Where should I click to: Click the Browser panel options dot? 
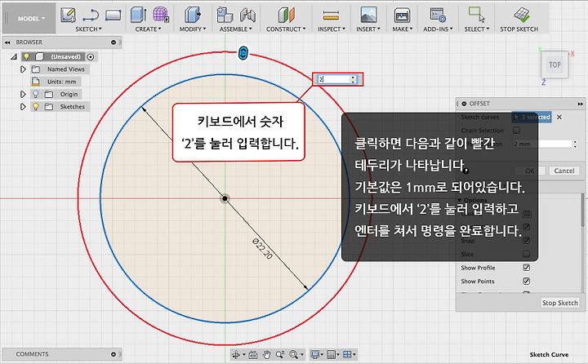pos(114,42)
